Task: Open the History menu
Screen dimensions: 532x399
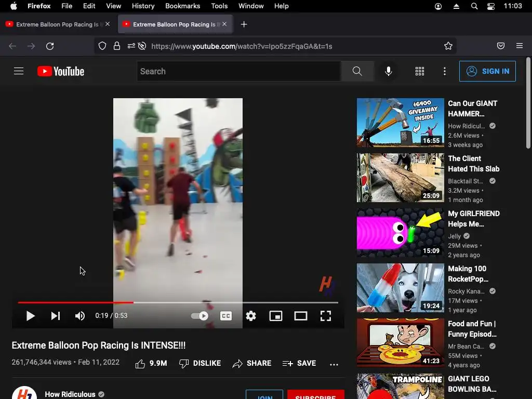Action: 143,6
